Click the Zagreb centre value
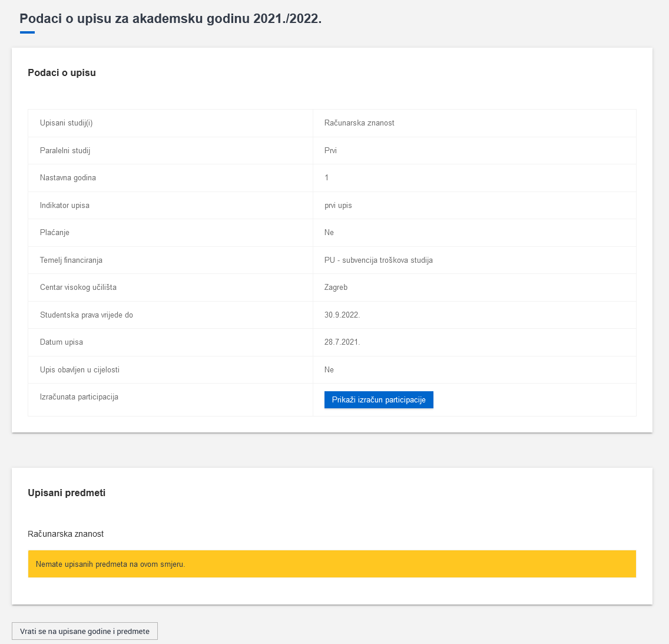669x644 pixels. (x=336, y=287)
